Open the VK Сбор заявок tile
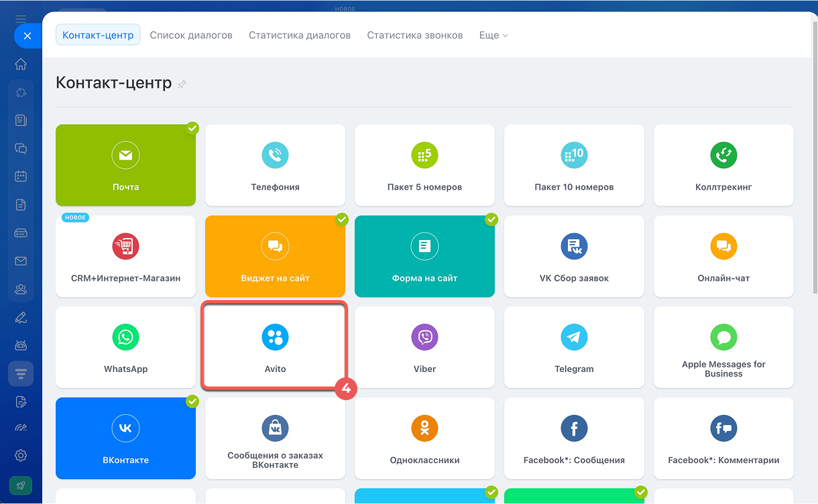This screenshot has width=818, height=504. (x=574, y=256)
